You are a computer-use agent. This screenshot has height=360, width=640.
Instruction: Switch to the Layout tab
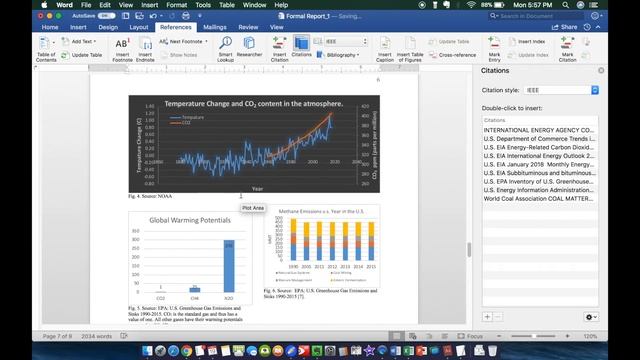(139, 27)
